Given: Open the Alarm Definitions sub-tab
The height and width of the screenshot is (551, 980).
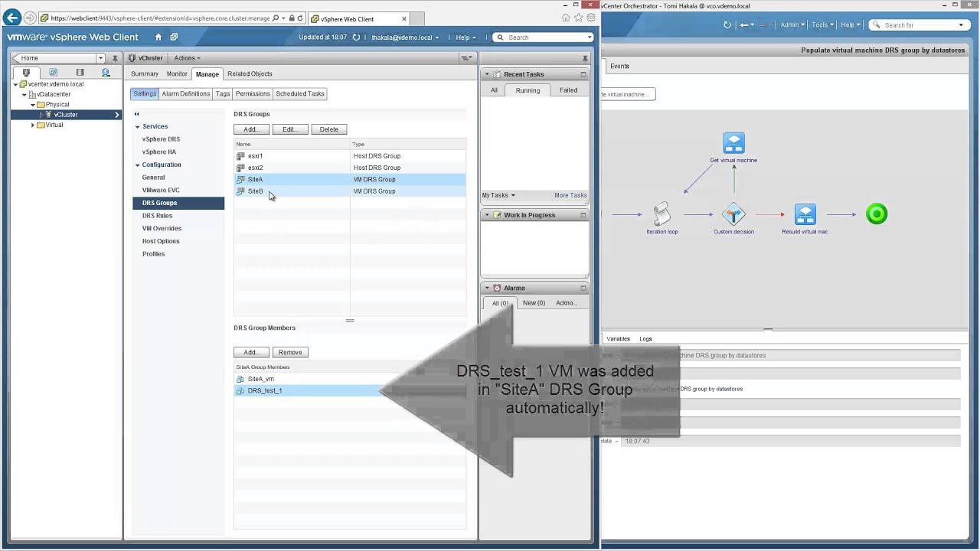Looking at the screenshot, I should point(185,93).
